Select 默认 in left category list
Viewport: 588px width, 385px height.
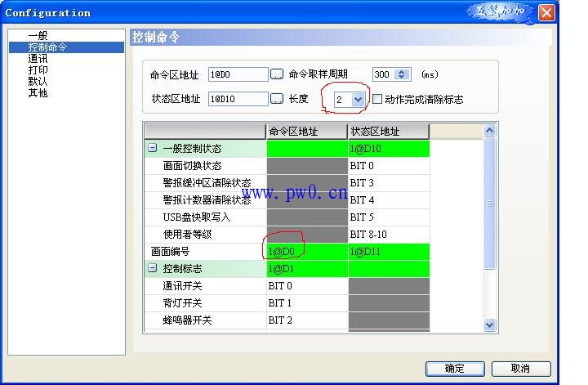point(38,82)
